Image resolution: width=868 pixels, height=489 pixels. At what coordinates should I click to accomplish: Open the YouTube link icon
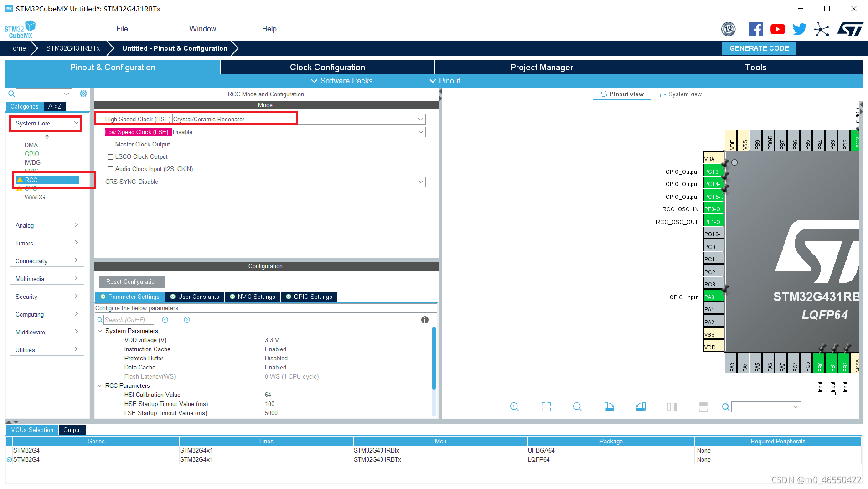click(x=778, y=29)
